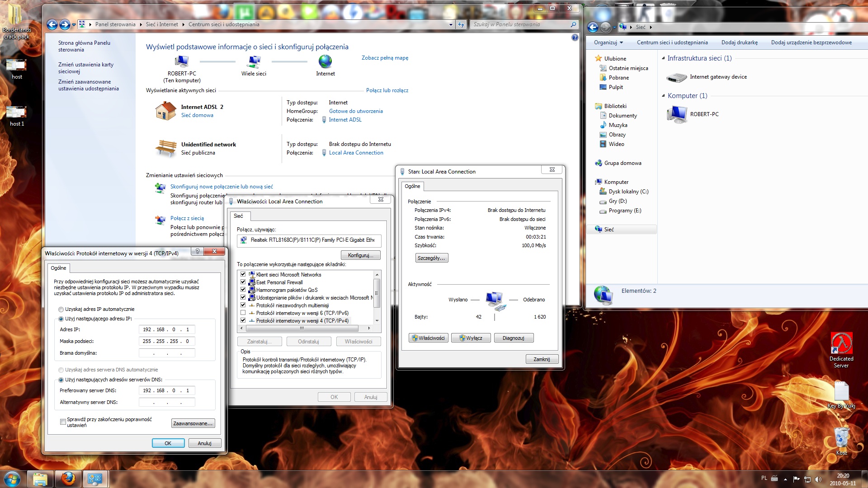Click Szczegóły button in status dialog

tap(431, 258)
